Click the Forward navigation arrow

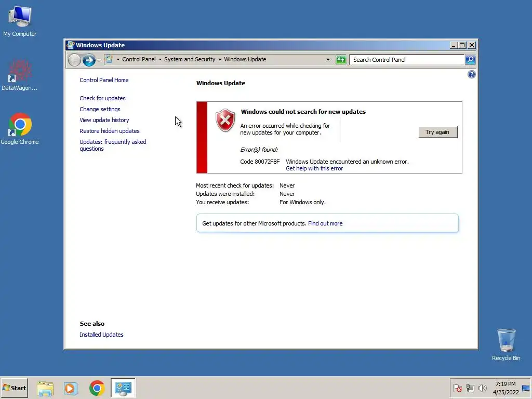click(89, 60)
